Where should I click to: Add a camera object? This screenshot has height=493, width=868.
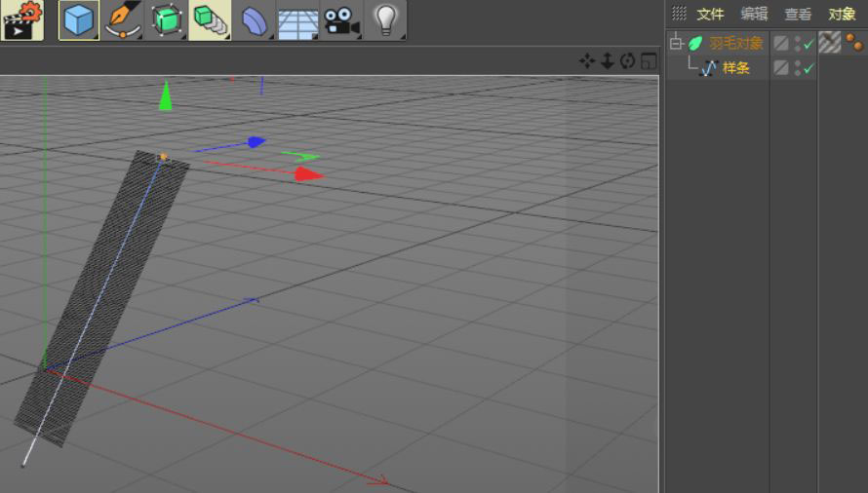[x=341, y=20]
